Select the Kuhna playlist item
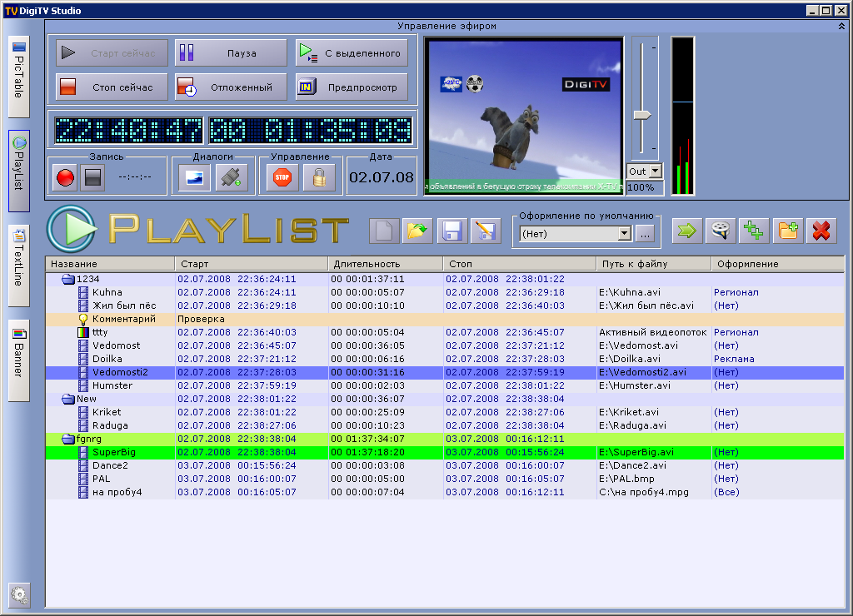 [445, 292]
